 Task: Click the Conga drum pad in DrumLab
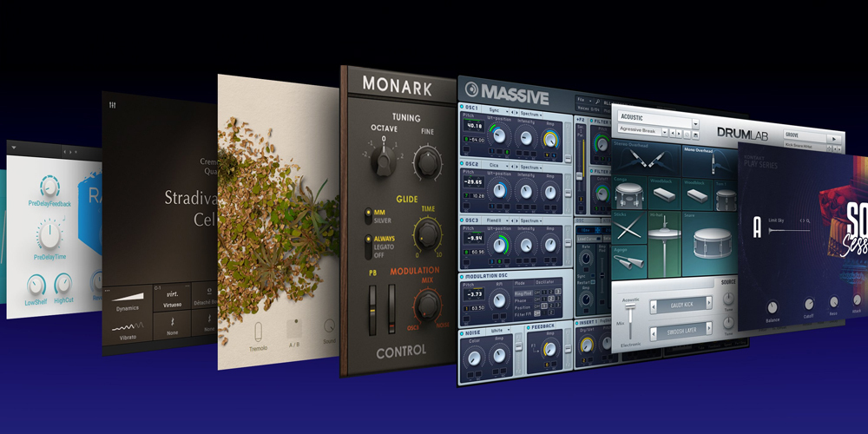tap(629, 194)
